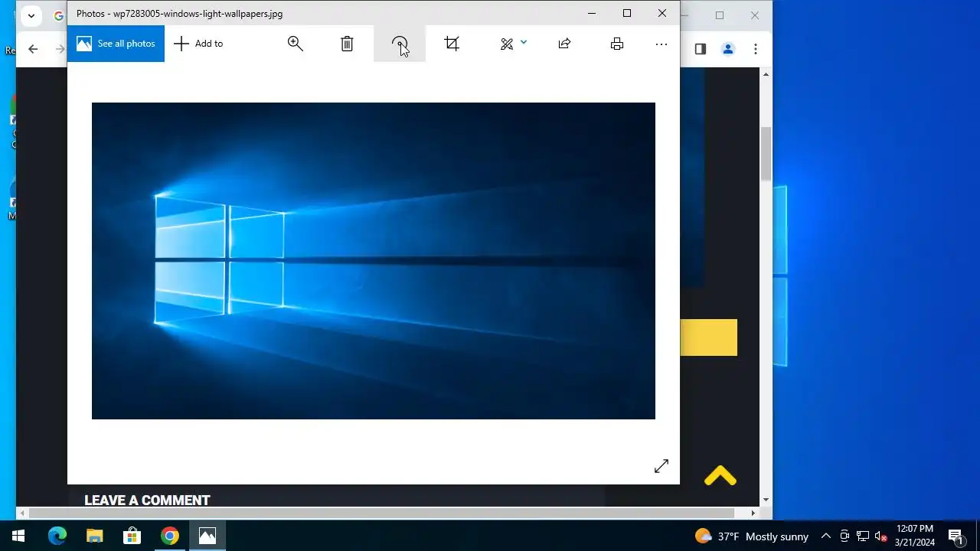Click the Chrome vertical scrollbar thumb
This screenshot has height=551, width=980.
click(766, 154)
